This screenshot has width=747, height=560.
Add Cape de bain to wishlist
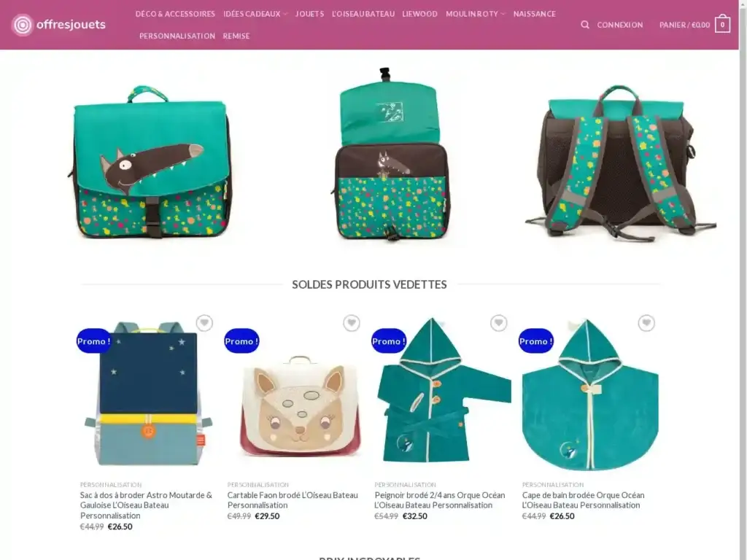coord(646,323)
